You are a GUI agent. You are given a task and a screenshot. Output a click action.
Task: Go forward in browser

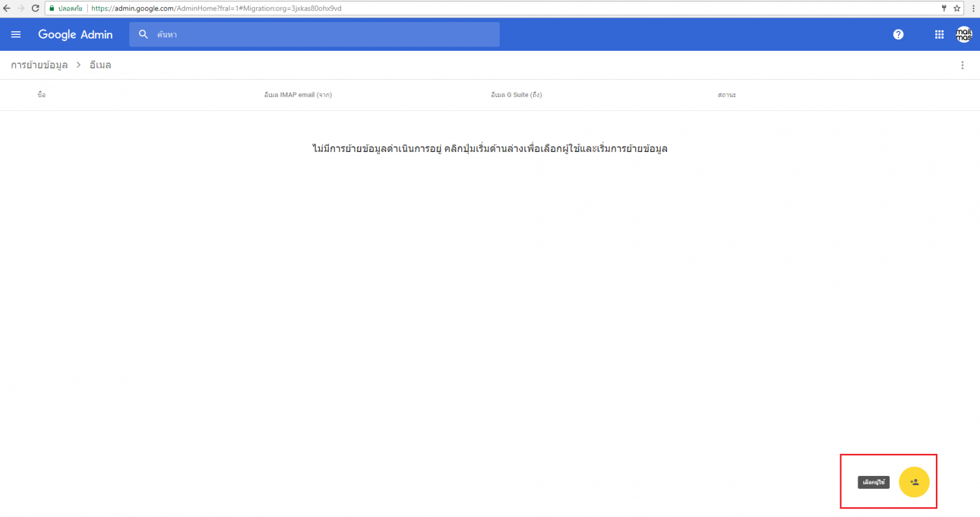pyautogui.click(x=21, y=9)
